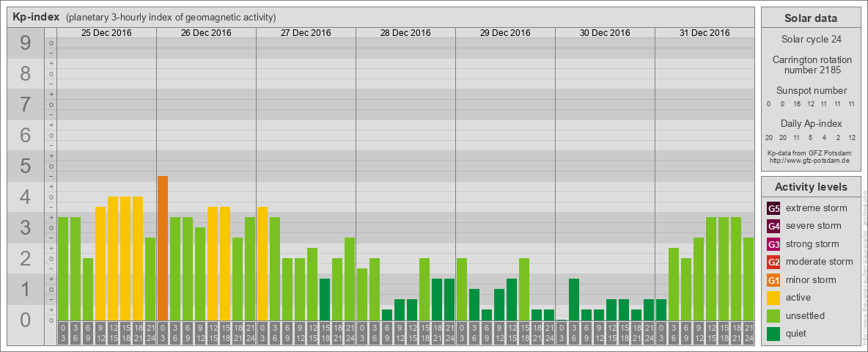This screenshot has width=868, height=352.
Task: Click the 'Sunspot number' label
Action: click(812, 91)
